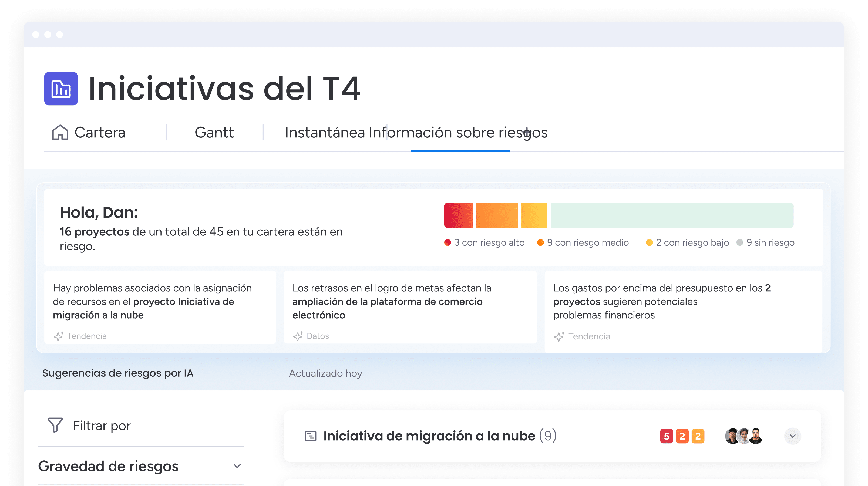Click document icon beside Iniciativa de migración
Viewport: 868px width, 486px height.
310,436
